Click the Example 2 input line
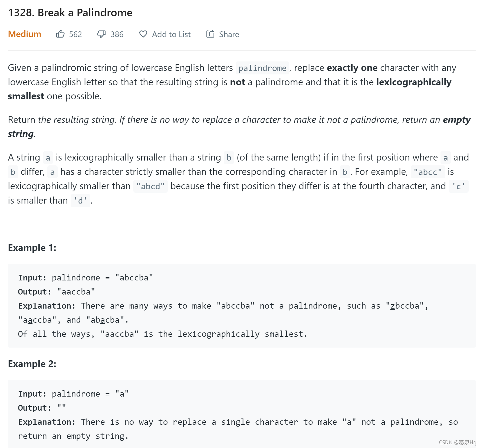Screen dimensions: 480x448 coord(73,394)
